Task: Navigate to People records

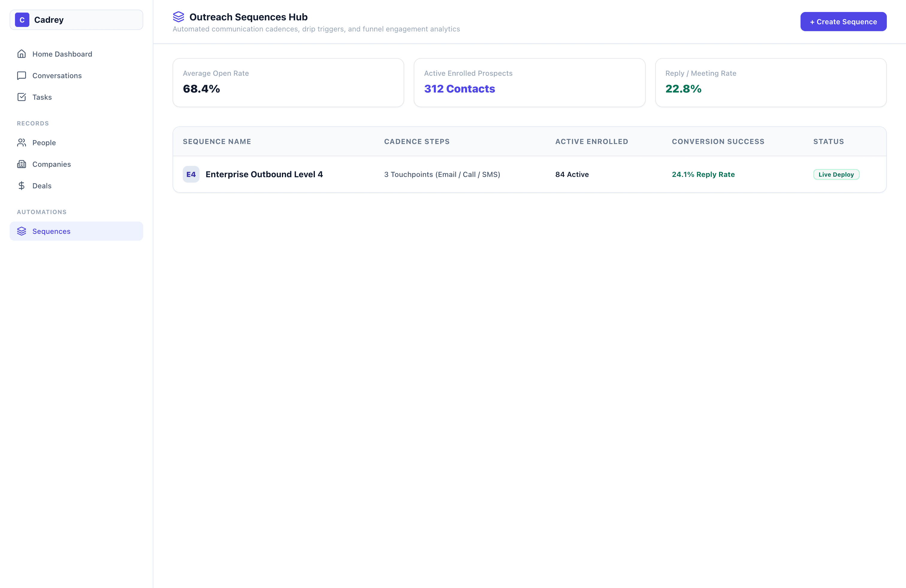Action: (76, 143)
